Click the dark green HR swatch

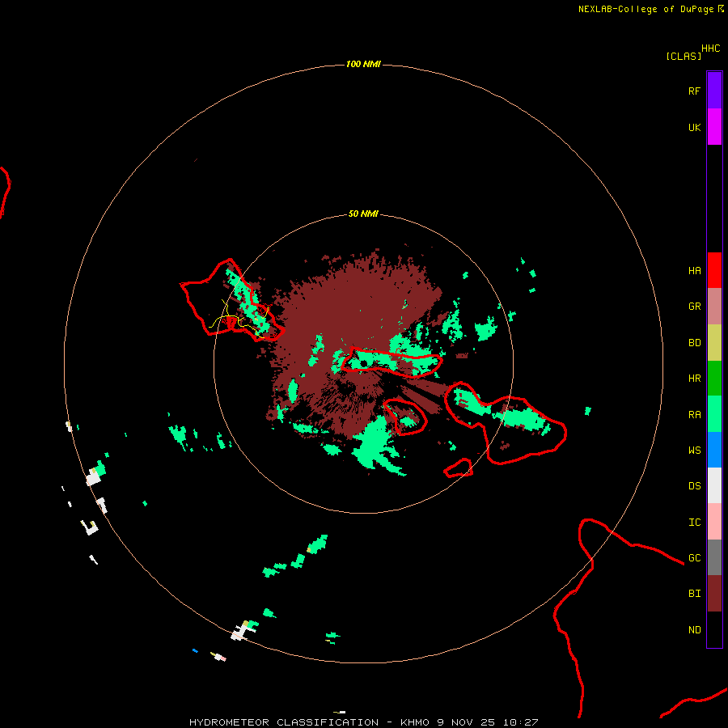pos(714,379)
